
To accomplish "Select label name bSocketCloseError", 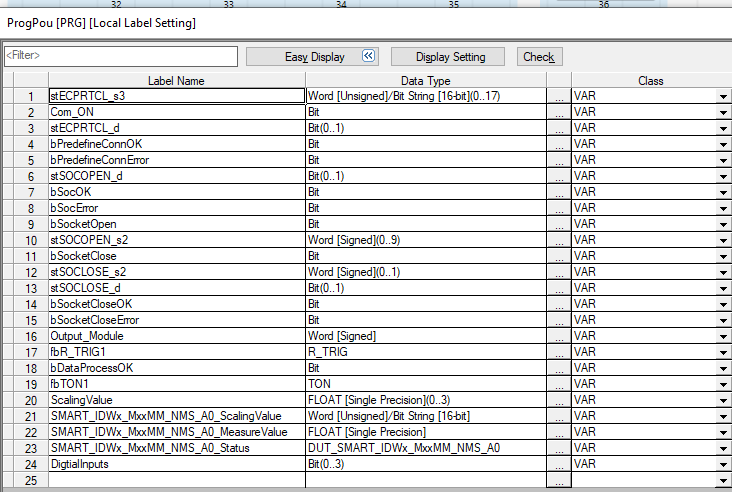I will click(x=177, y=320).
